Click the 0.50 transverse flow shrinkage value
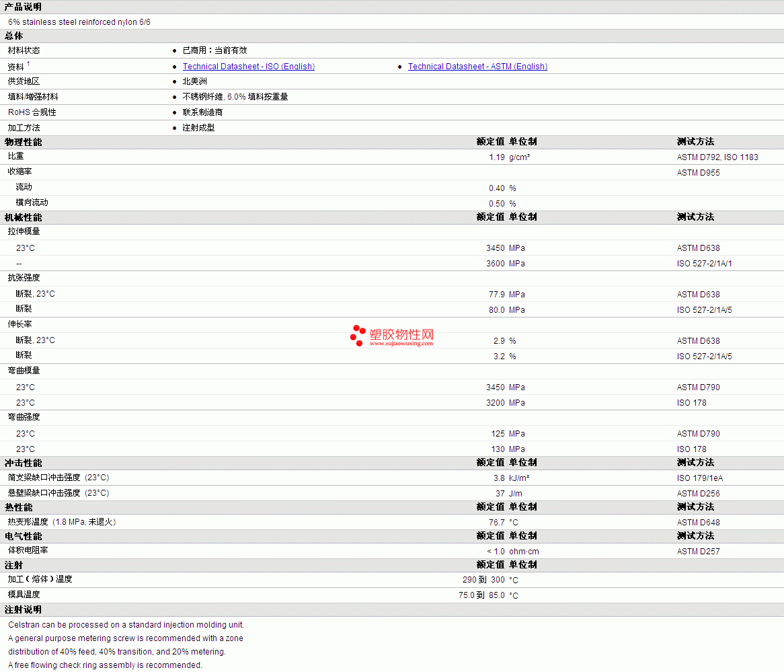784x672 pixels. (x=496, y=204)
